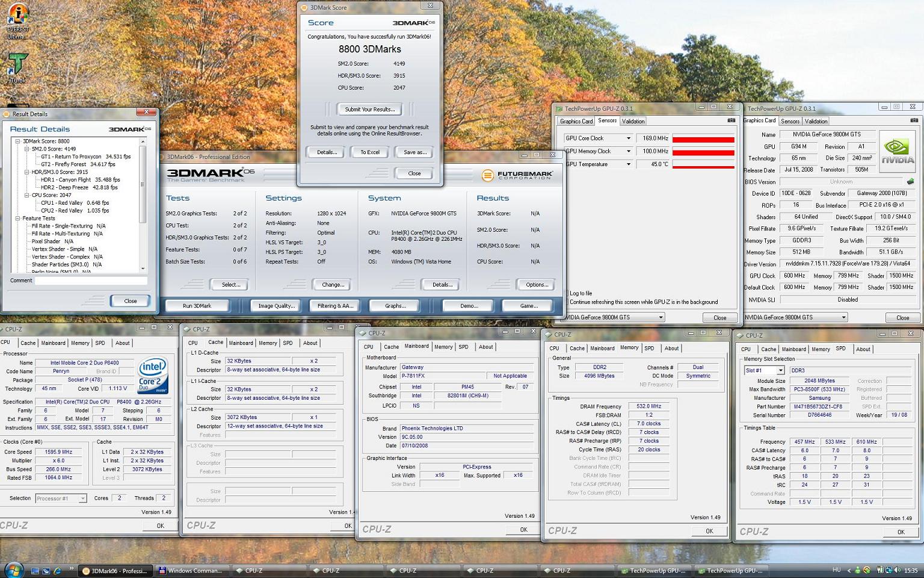
Task: Open the GPU Temperature sensor dropdown
Action: (x=629, y=164)
